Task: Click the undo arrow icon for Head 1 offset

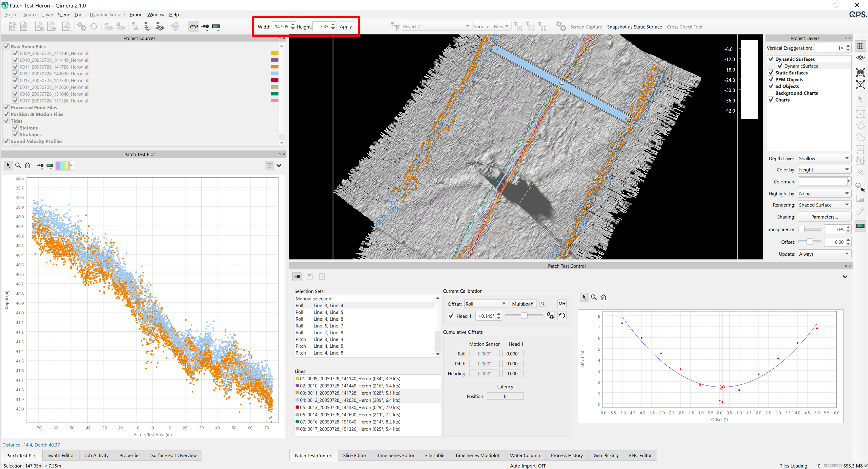Action: point(562,316)
